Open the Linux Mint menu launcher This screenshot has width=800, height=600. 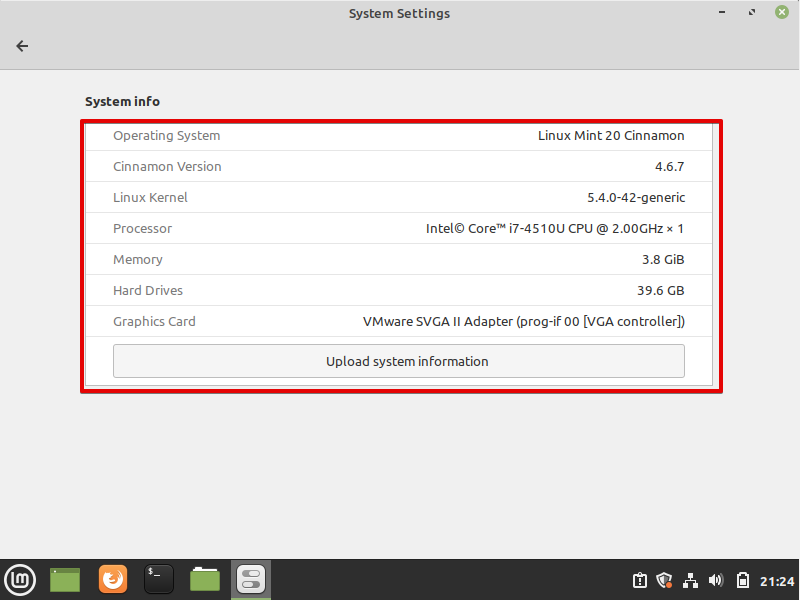[x=20, y=580]
